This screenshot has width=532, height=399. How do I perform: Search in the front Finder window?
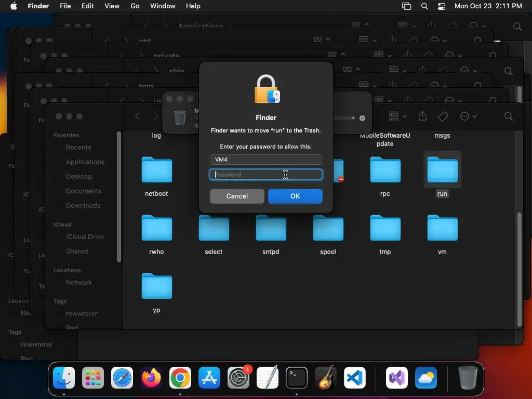click(x=508, y=116)
